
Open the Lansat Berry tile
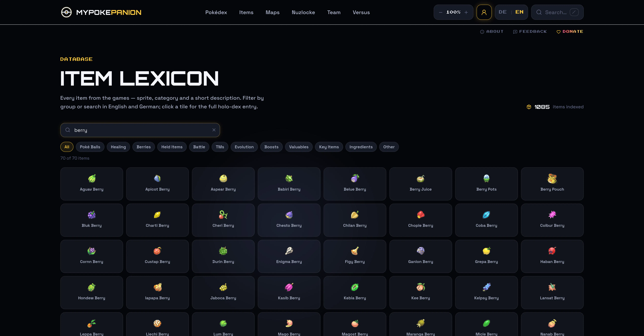(x=552, y=292)
